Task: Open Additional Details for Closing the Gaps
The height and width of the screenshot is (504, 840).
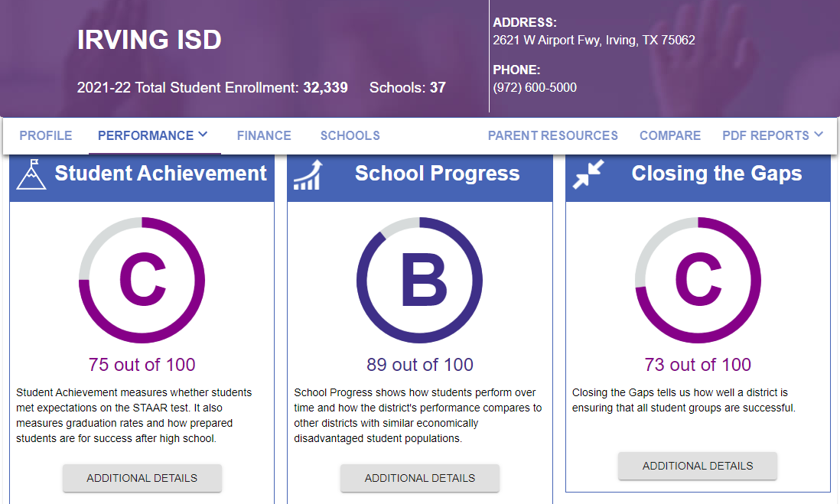Action: click(x=698, y=466)
